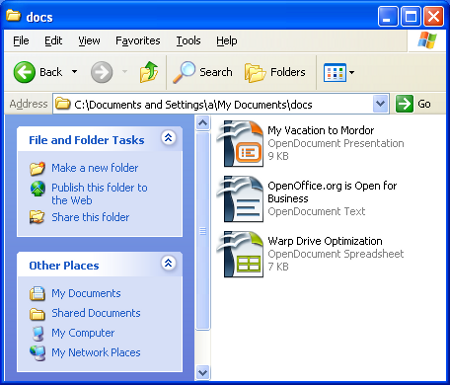
Task: Expand the address bar dropdown
Action: [380, 104]
